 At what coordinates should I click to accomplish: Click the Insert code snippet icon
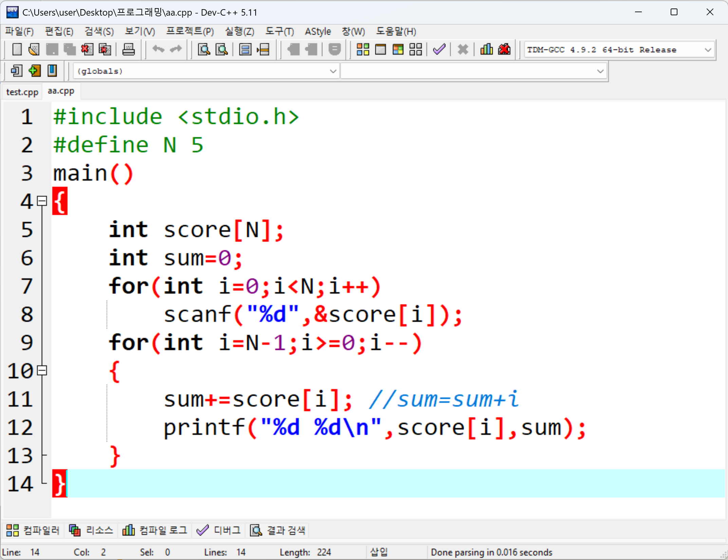17,71
